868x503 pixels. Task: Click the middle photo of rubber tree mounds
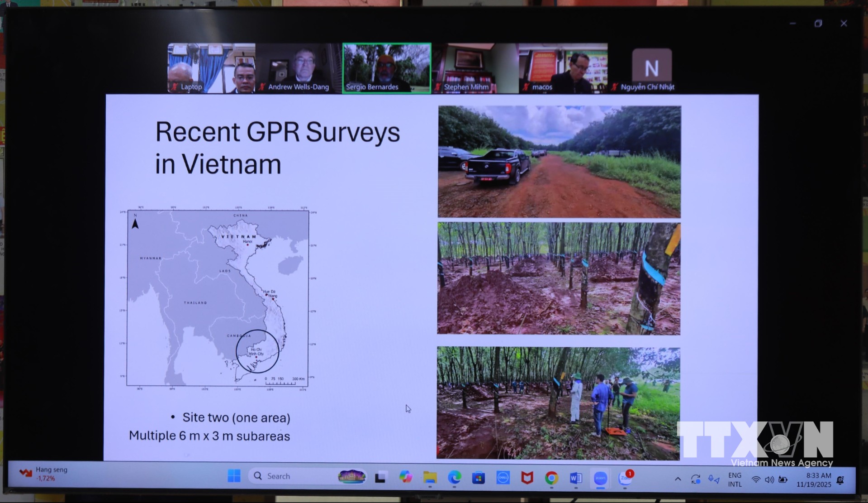coord(559,278)
